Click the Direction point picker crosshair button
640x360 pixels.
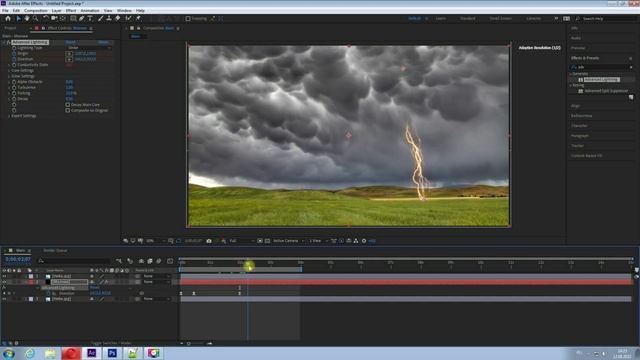click(x=69, y=59)
